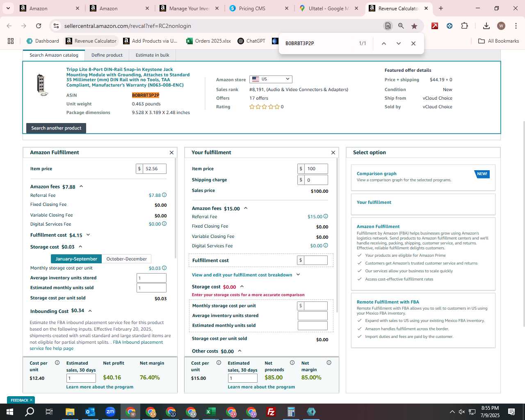Click the zoom magnifier icon in address bar
The height and width of the screenshot is (420, 525).
pos(401,26)
